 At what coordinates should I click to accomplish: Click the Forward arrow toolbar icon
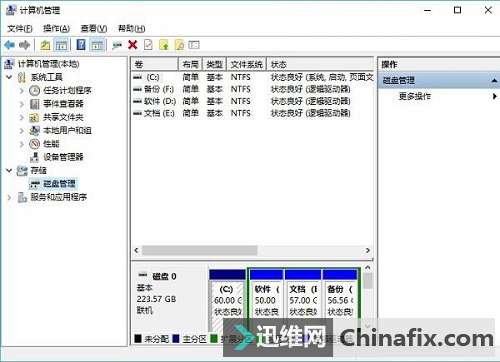25,45
